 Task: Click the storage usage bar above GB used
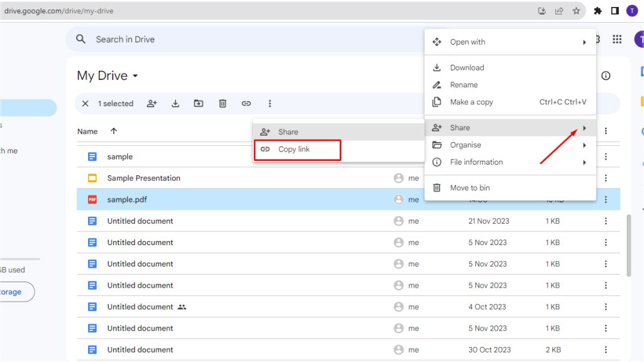(x=19, y=258)
